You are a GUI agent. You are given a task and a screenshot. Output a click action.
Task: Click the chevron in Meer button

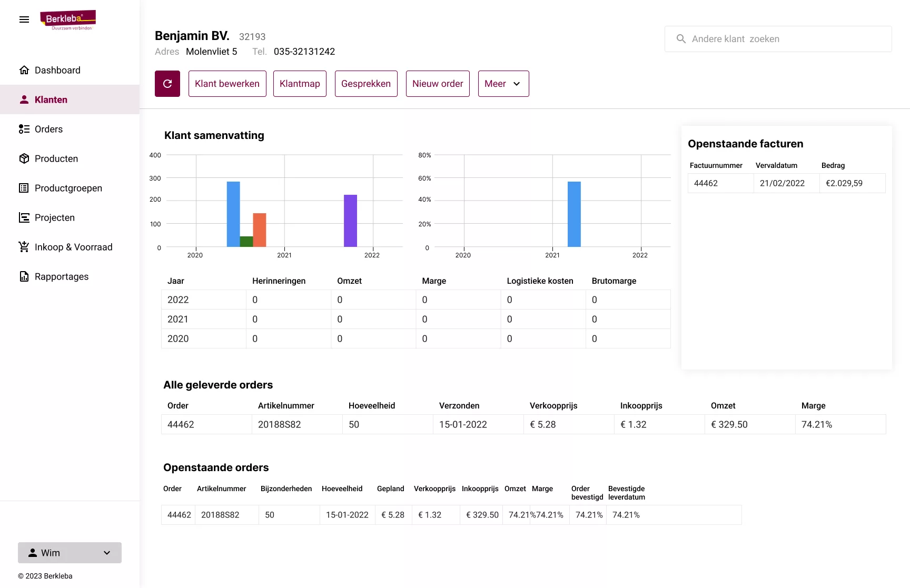[x=517, y=84]
